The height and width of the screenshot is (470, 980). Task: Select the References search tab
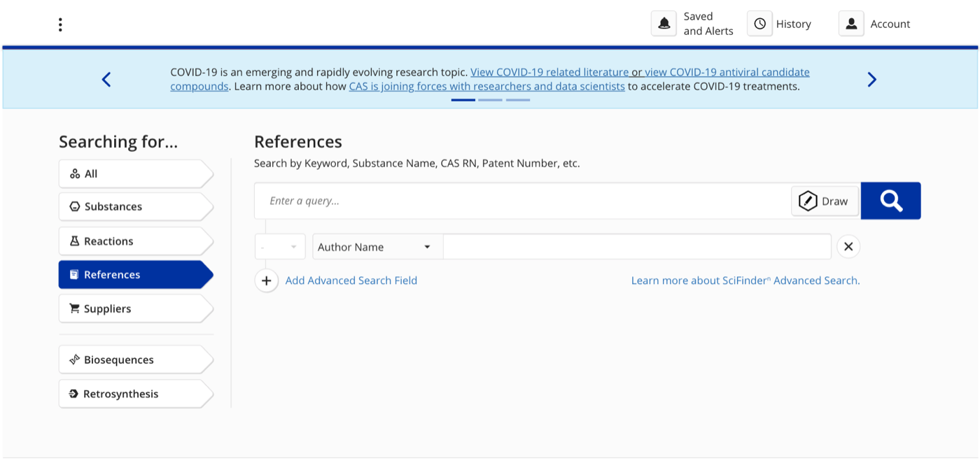pyautogui.click(x=136, y=274)
